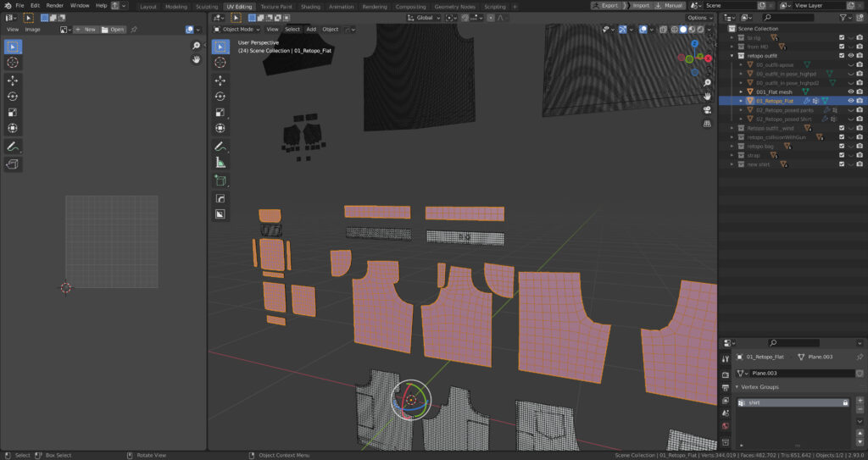Pick the Measure tool in the viewport toolbar

220,162
